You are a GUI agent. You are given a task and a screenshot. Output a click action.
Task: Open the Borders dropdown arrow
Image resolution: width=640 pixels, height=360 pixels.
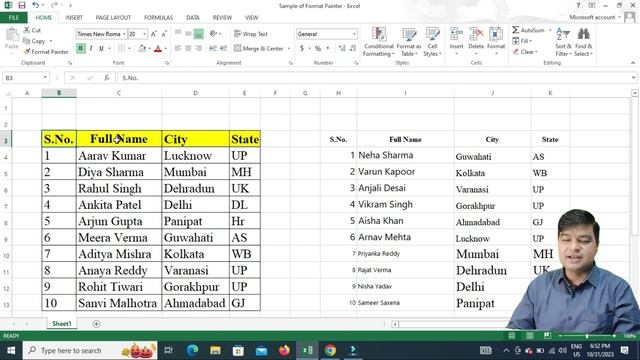(x=129, y=48)
